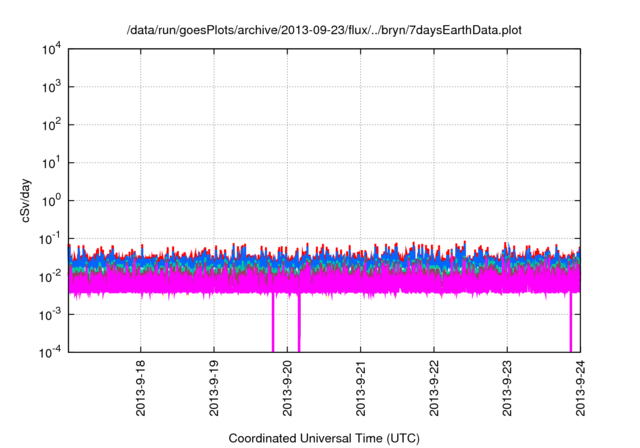Screen dimensions: 640x448
Task: Click the 2013-9-21 date label
Action: (360, 388)
